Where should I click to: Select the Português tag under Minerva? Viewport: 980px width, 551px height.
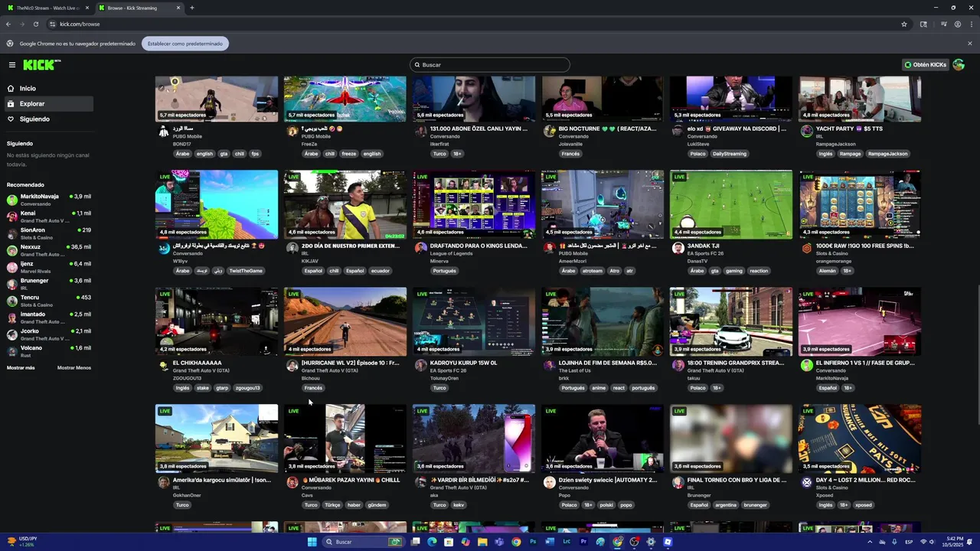pyautogui.click(x=444, y=271)
